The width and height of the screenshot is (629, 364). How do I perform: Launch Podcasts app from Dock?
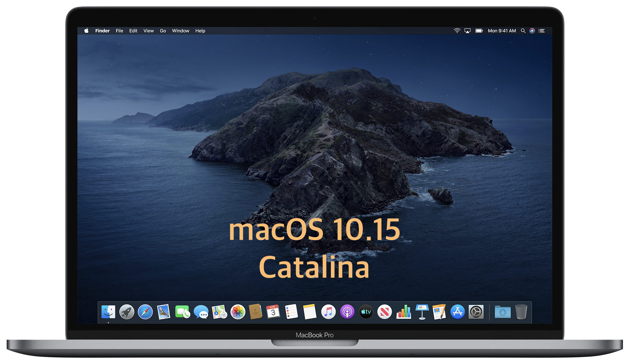tap(347, 312)
